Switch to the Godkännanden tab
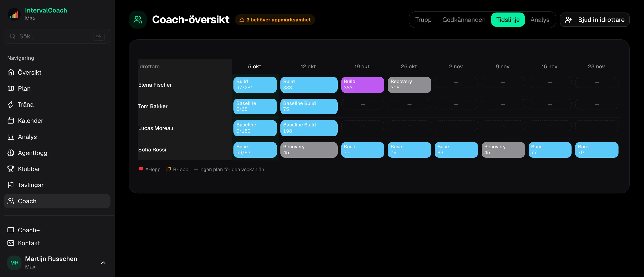Screen dimensions: 644x277 tap(464, 20)
